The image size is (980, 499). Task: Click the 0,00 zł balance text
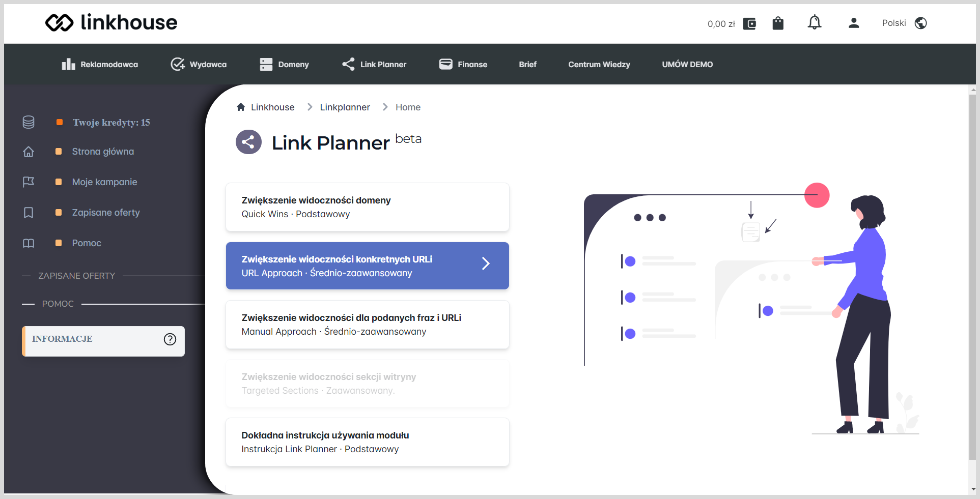point(721,24)
